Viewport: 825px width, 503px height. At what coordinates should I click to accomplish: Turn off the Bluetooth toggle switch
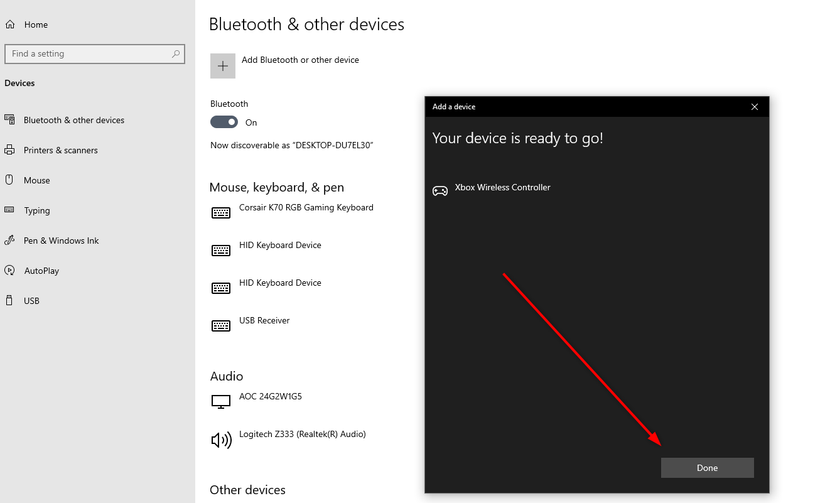tap(224, 122)
